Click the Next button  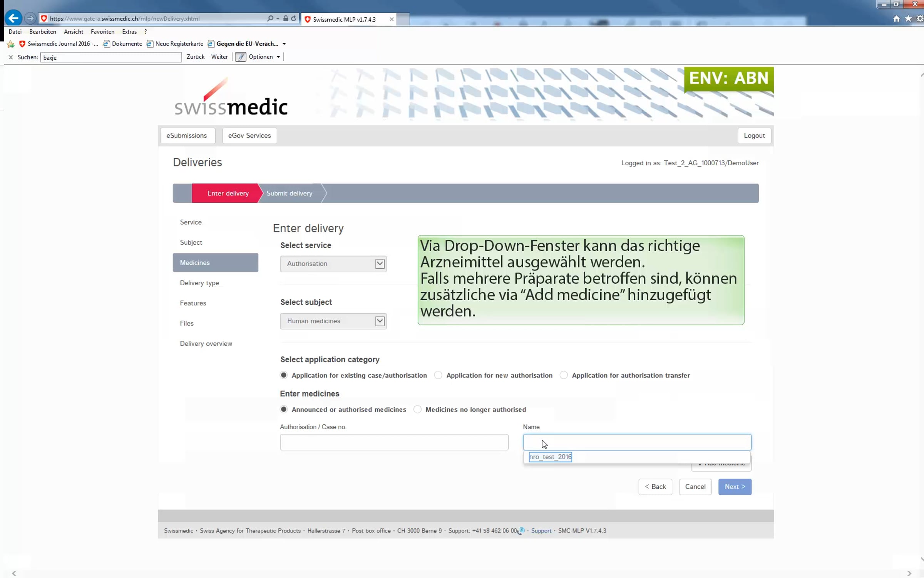point(735,487)
